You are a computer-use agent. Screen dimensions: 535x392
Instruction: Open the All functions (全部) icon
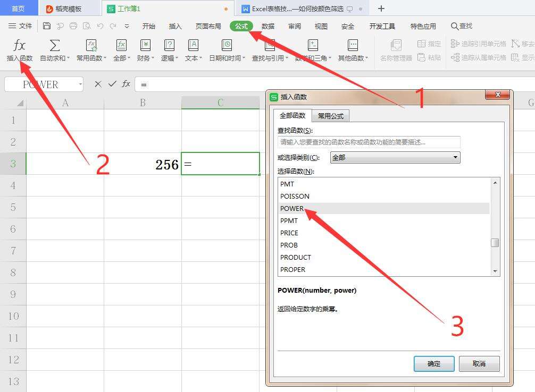[121, 45]
